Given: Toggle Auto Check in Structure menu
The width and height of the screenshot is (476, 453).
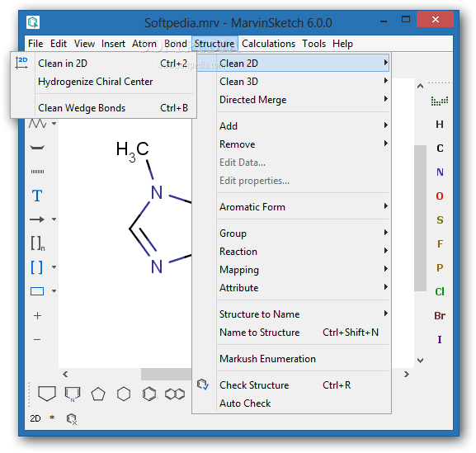Looking at the screenshot, I should pos(292,403).
